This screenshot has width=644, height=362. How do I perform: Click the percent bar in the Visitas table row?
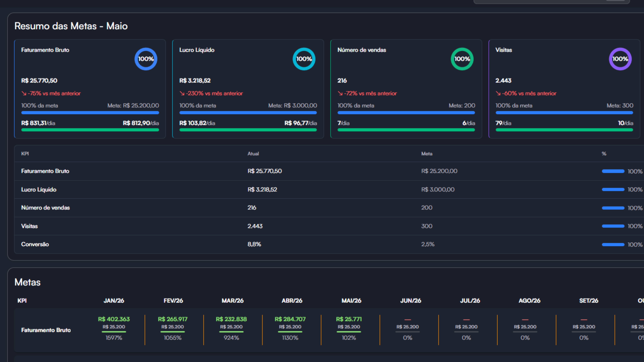click(x=613, y=226)
